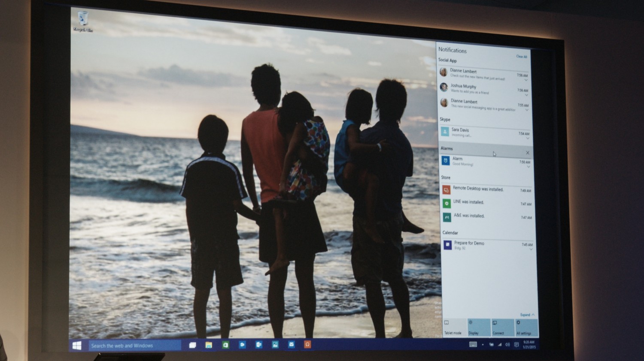
Task: Click Clear All notifications link
Action: (x=522, y=57)
